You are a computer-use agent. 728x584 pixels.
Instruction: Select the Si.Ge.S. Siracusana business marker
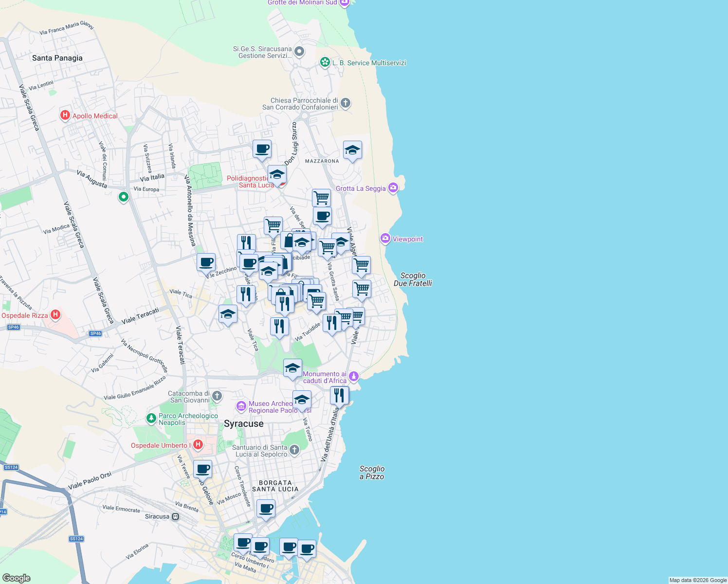(299, 52)
